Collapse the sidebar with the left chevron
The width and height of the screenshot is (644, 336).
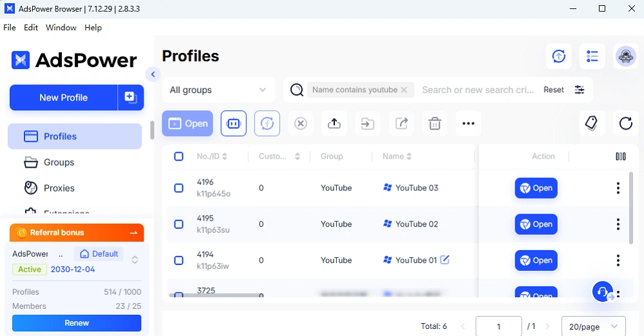pyautogui.click(x=153, y=74)
